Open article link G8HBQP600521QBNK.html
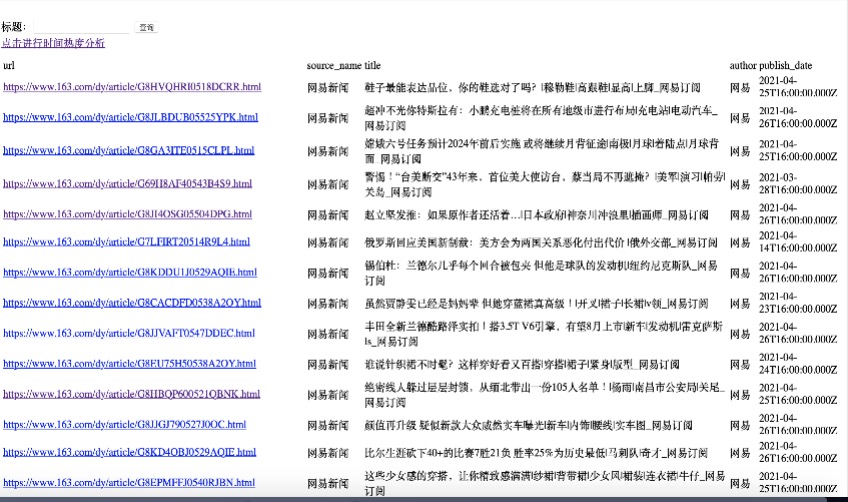The image size is (848, 502). [131, 394]
